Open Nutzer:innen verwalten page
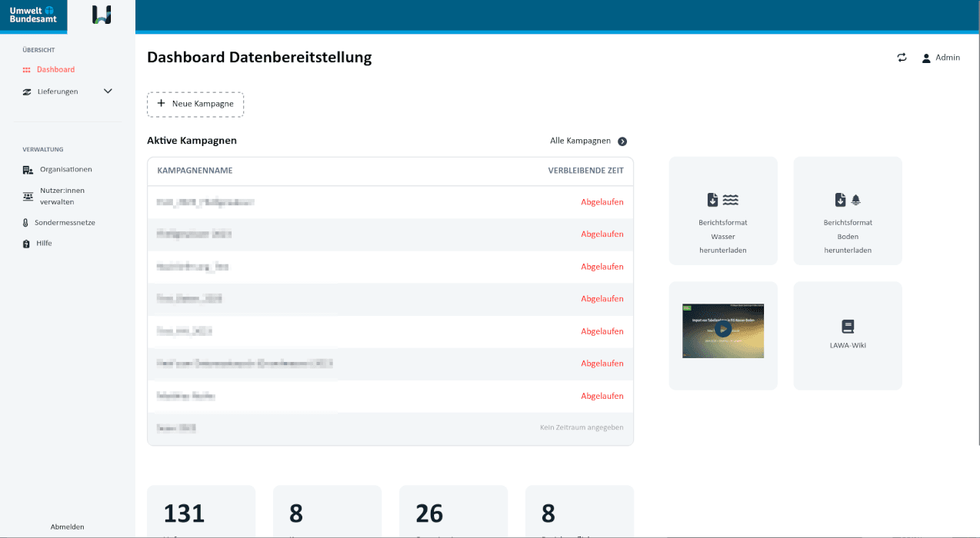 pyautogui.click(x=62, y=196)
